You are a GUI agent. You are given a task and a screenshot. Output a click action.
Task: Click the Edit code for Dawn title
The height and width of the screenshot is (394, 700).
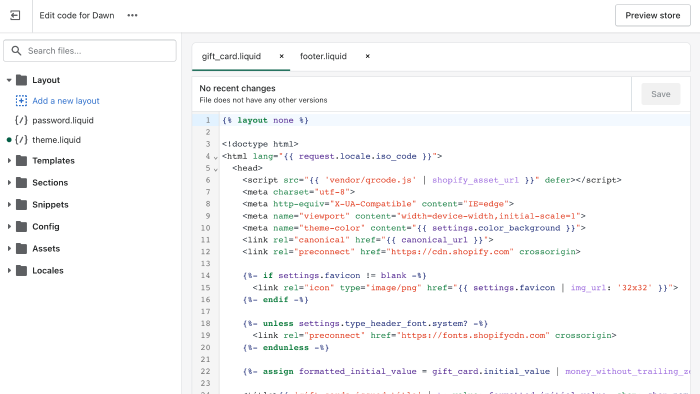77,16
